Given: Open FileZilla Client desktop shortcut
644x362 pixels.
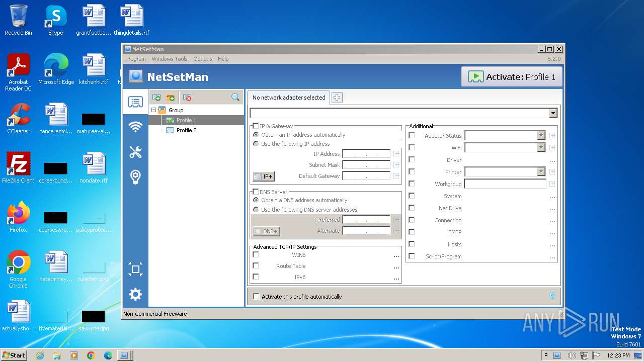Looking at the screenshot, I should [18, 168].
